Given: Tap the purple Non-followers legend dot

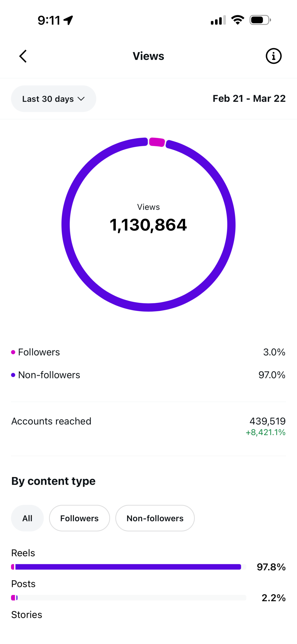Looking at the screenshot, I should tap(13, 375).
